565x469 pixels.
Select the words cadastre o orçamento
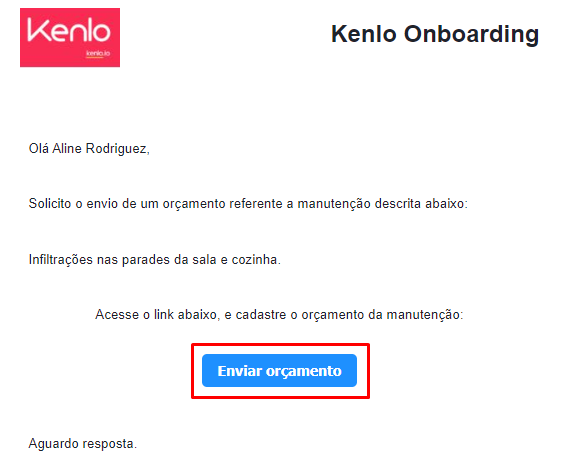(301, 314)
